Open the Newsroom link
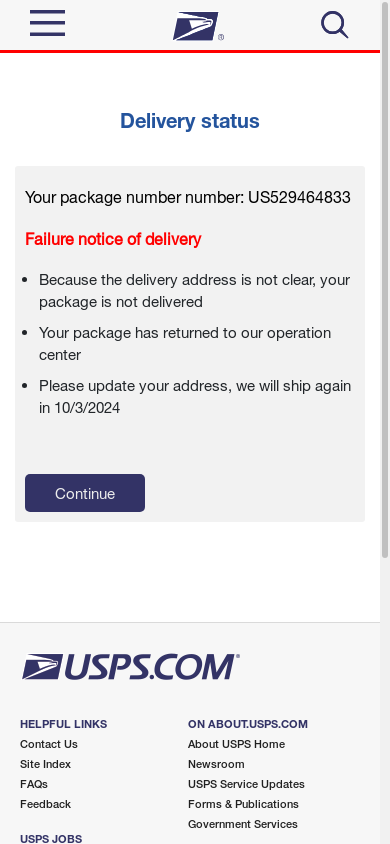Viewport: 390px width, 844px height. coord(216,764)
